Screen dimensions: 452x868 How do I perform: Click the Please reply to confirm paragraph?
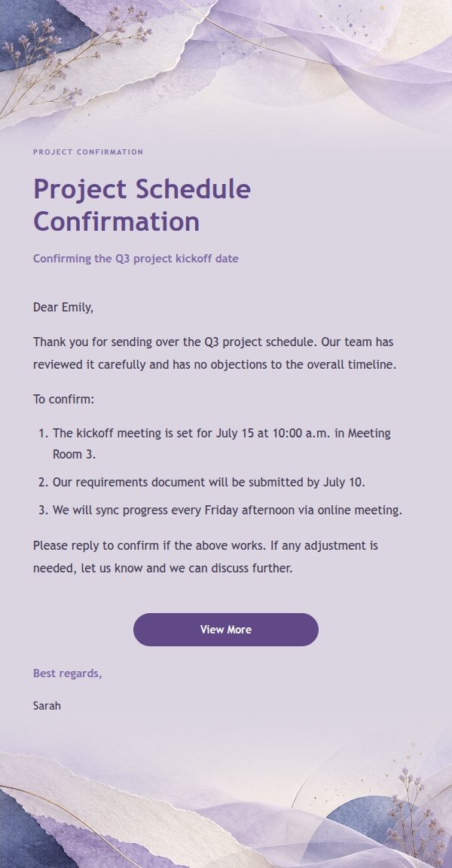[x=205, y=557]
